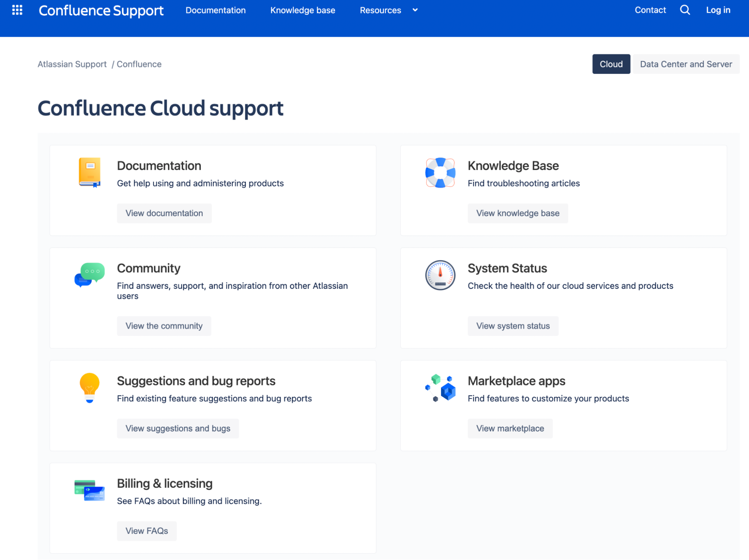Open Knowledge base in the top navigation

[x=303, y=10]
